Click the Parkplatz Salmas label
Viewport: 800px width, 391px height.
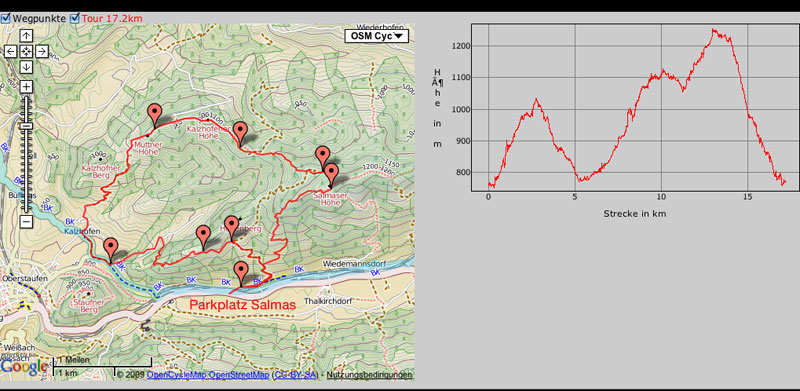coord(242,305)
